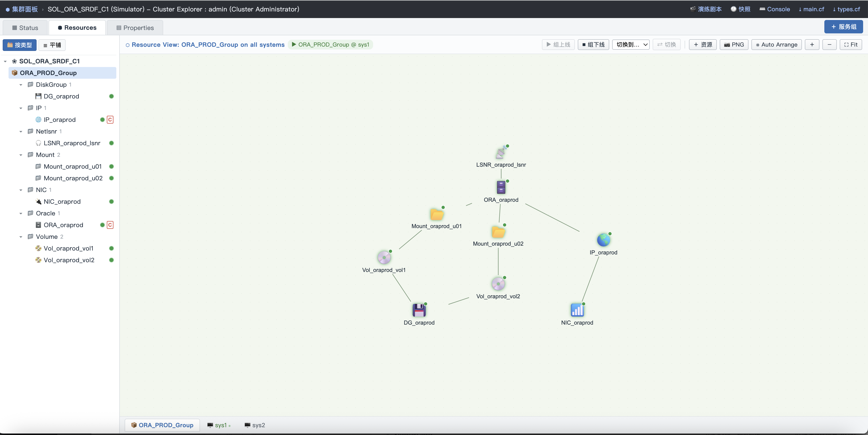Click the Mount_oraprod_u01 folder node
The width and height of the screenshot is (868, 435).
tap(437, 214)
